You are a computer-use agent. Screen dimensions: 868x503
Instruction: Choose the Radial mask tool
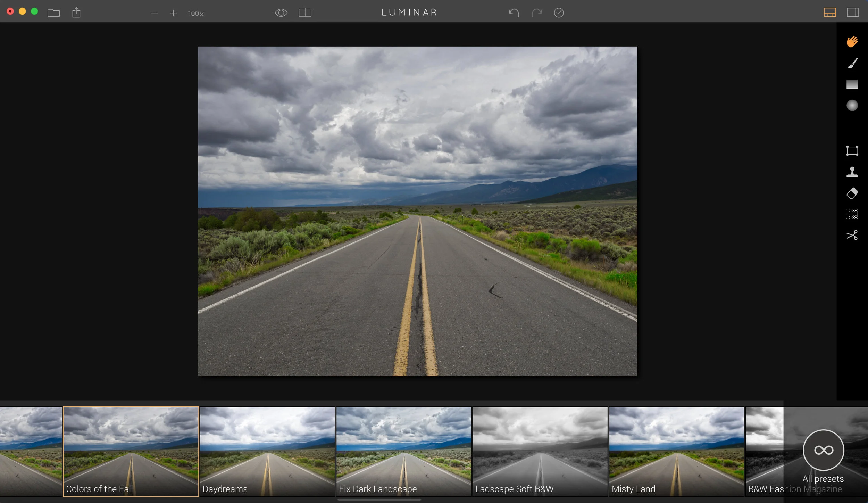pos(852,105)
